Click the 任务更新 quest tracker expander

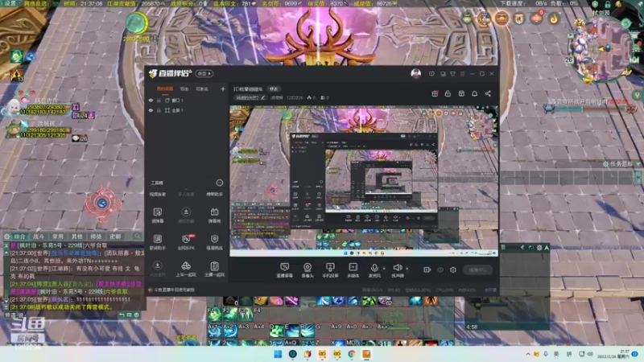(x=638, y=164)
